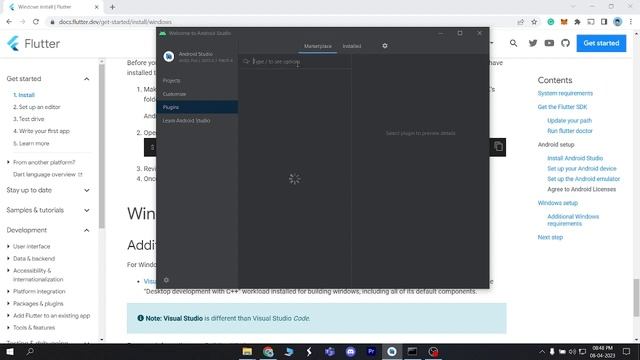Jump to System requirements in Contents

click(565, 93)
